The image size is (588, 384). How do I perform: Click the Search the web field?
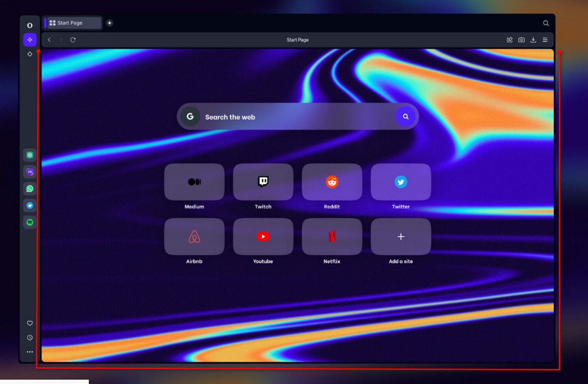point(298,116)
